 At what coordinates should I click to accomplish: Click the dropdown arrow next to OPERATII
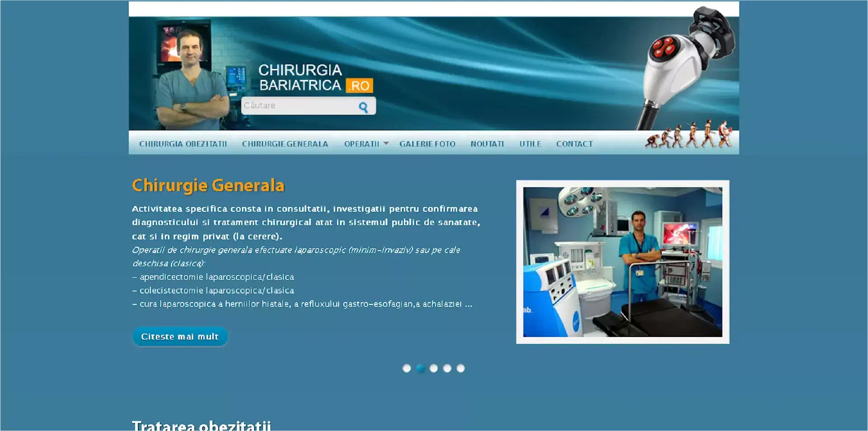(385, 142)
